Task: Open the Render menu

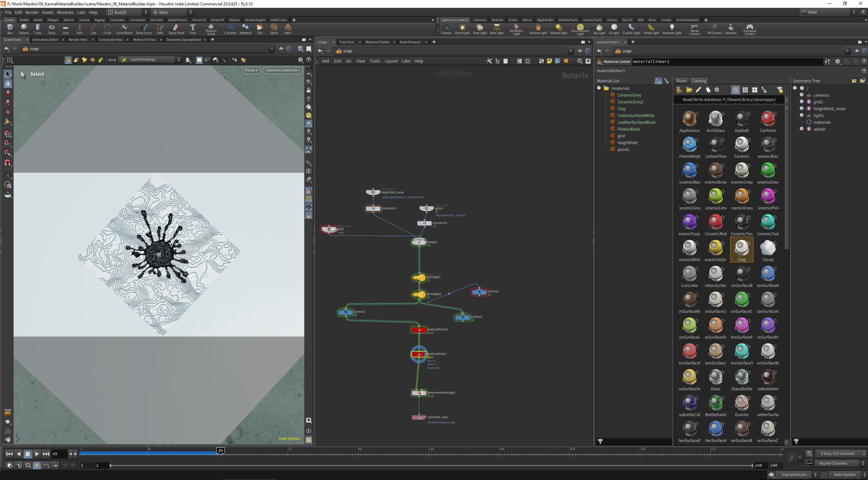Action: (32, 12)
